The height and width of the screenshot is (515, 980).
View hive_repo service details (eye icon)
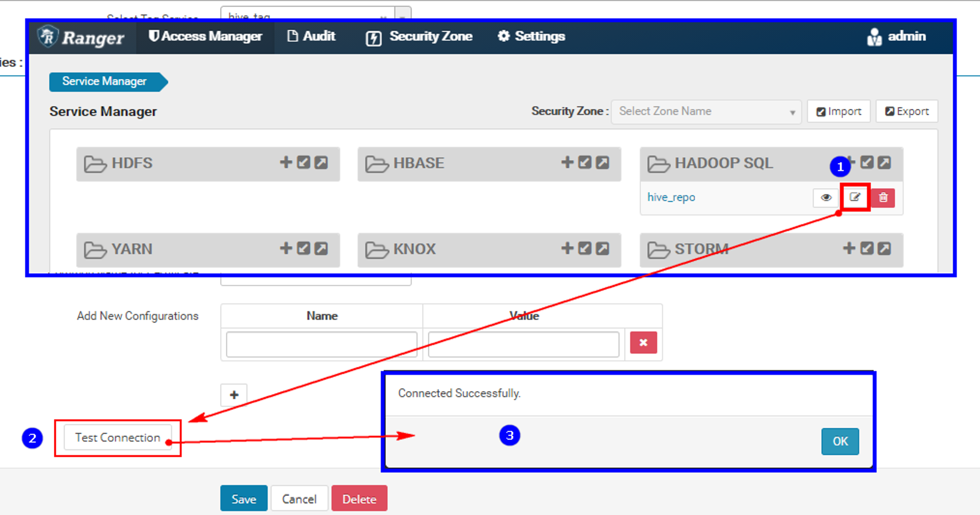[826, 197]
